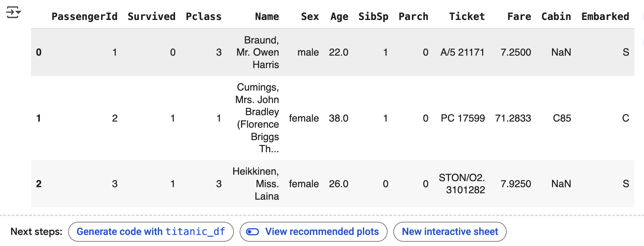
Task: Select the Embarked column header
Action: coord(605,16)
